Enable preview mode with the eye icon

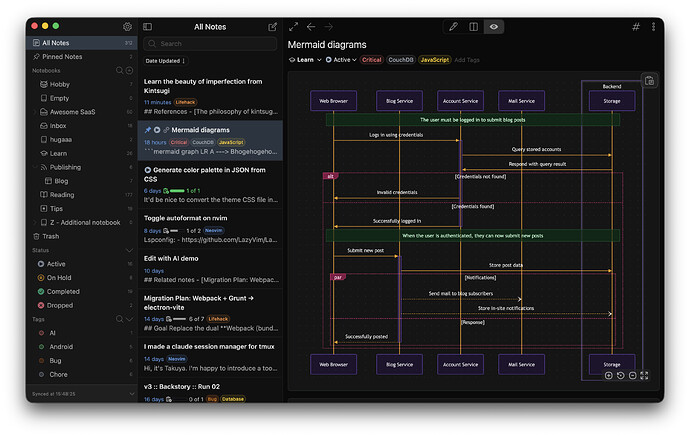[x=494, y=27]
